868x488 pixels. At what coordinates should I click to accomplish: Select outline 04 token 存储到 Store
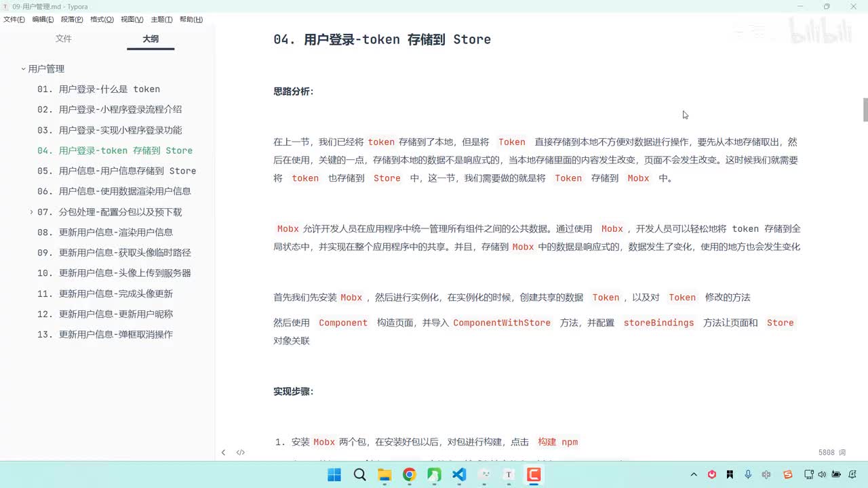pos(115,150)
